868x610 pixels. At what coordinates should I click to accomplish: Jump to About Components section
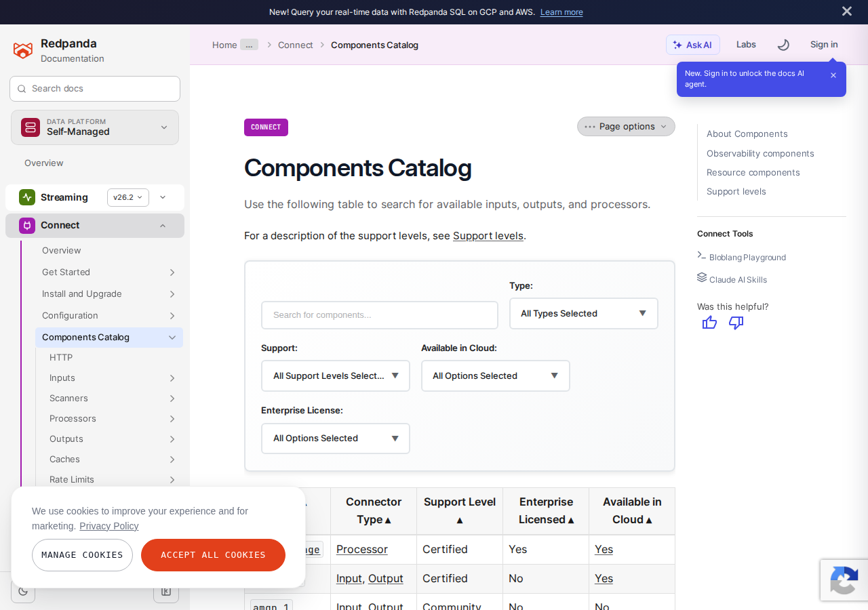[747, 134]
